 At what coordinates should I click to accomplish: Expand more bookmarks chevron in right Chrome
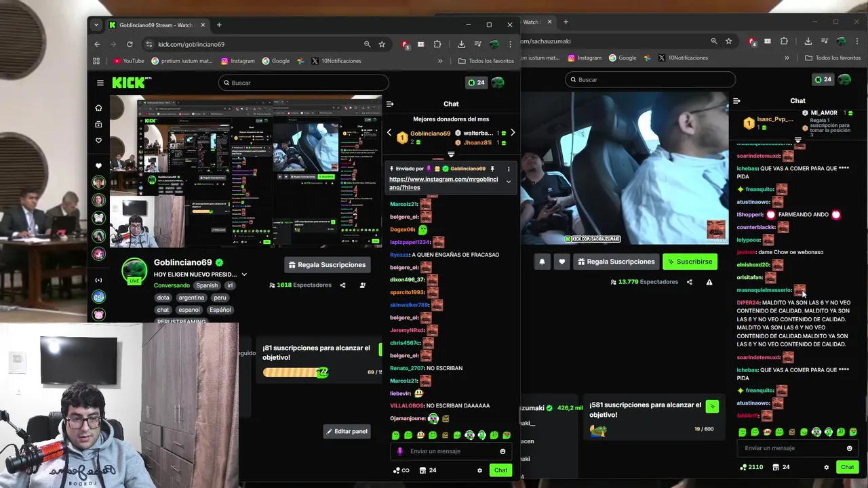click(787, 58)
